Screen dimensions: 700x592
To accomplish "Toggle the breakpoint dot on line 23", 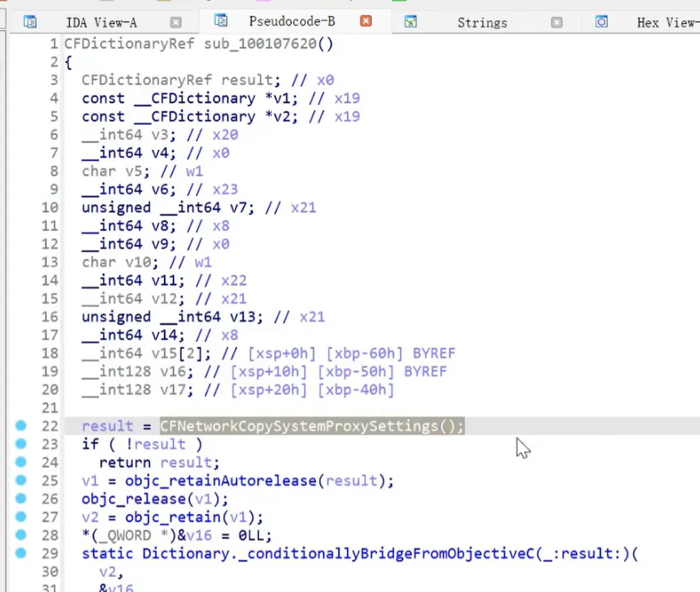I will click(21, 444).
